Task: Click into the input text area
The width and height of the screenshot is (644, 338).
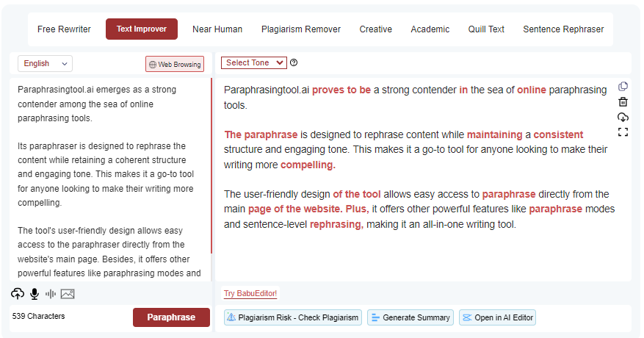Action: (110, 180)
